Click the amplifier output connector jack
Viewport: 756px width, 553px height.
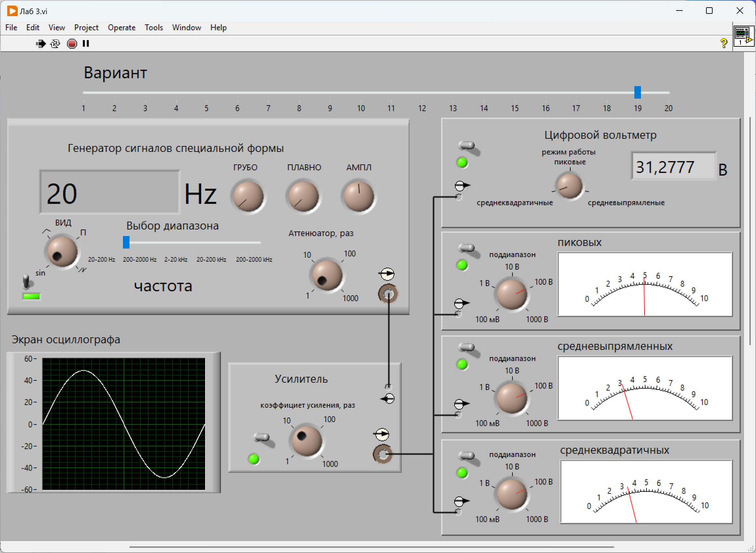[383, 454]
